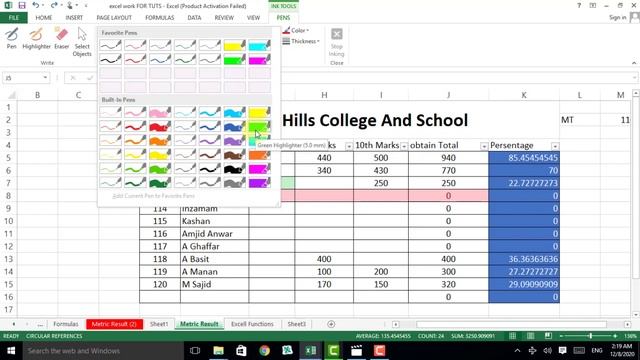This screenshot has width=640, height=360.
Task: Open obtain Total filter arrow
Action: point(484,146)
